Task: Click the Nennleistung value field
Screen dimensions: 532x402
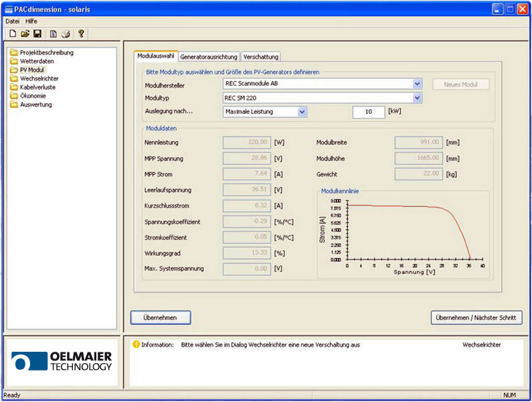Action: click(x=247, y=143)
